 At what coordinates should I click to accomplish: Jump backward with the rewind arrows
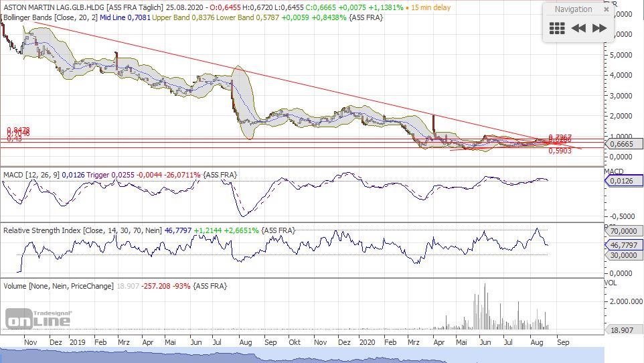click(x=578, y=28)
